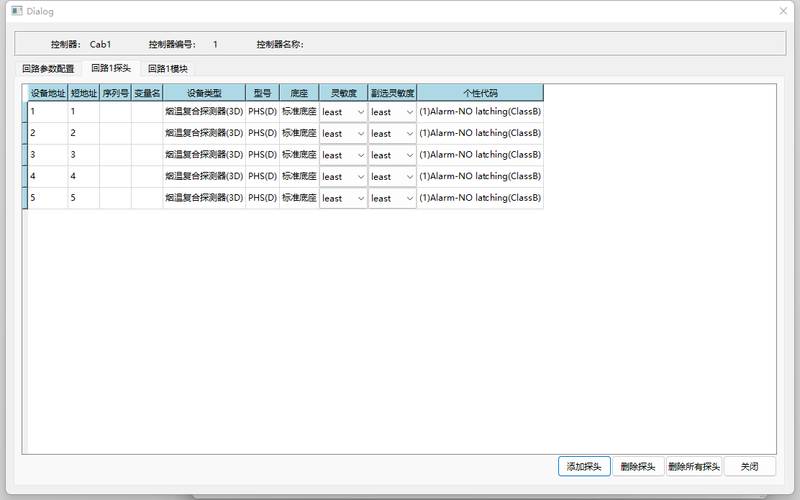Click the 控制器编号 label
The width and height of the screenshot is (800, 500).
[x=172, y=44]
